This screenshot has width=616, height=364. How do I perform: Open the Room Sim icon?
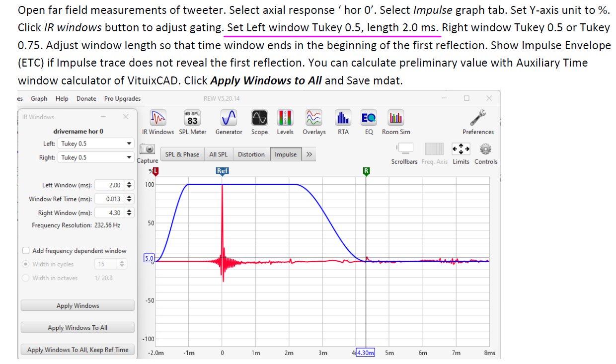tap(396, 118)
